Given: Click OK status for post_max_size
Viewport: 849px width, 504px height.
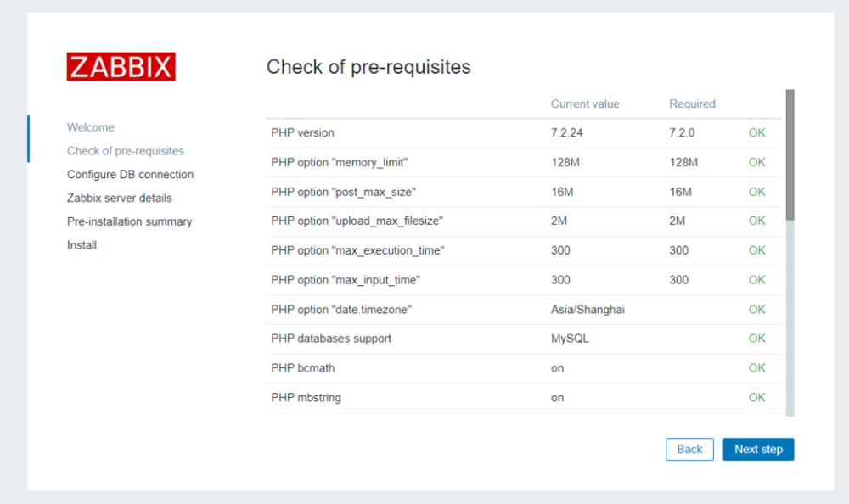Looking at the screenshot, I should click(x=756, y=192).
